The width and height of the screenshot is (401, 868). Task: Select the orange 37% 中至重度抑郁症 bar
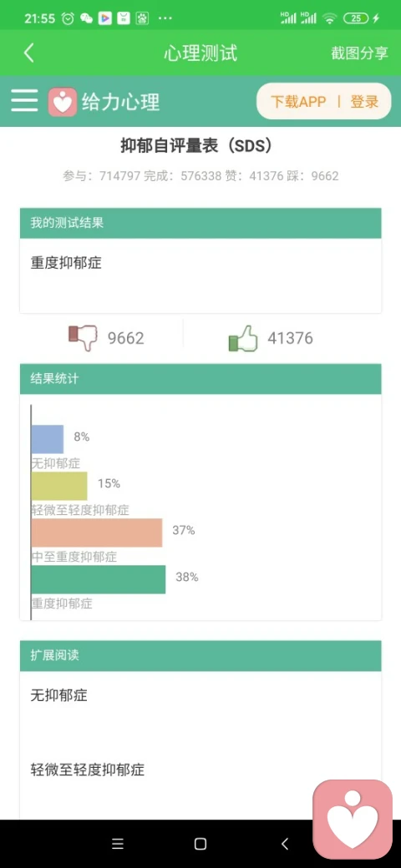97,532
